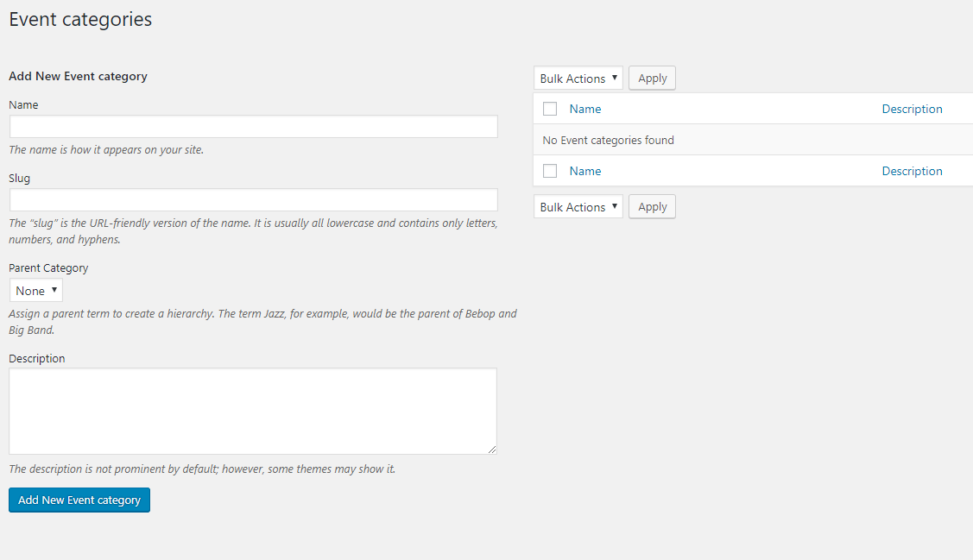Open the Parent Category dropdown

coord(36,291)
